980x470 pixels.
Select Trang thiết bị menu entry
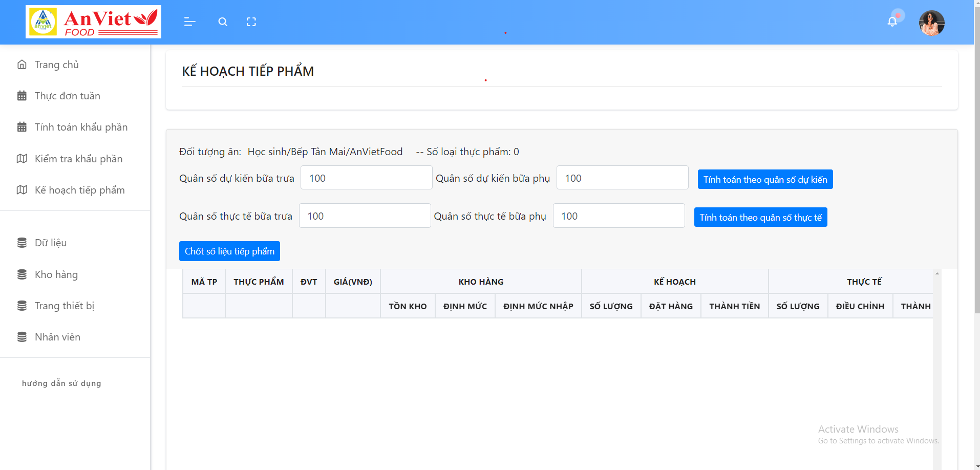pos(64,306)
